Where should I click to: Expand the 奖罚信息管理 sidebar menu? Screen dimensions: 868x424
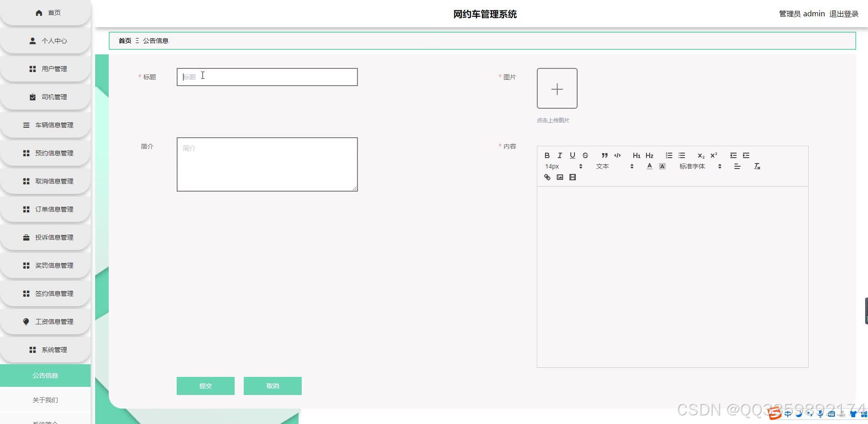coord(45,265)
